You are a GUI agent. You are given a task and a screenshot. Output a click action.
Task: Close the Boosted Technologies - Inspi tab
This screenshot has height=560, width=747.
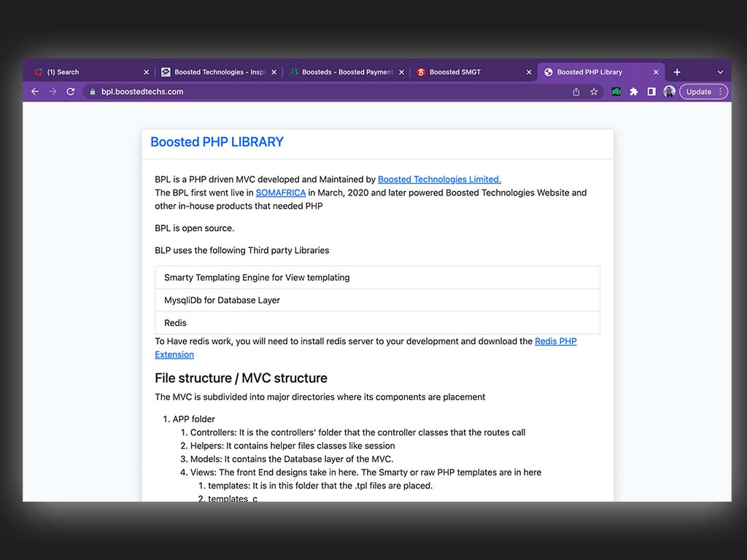(x=274, y=72)
